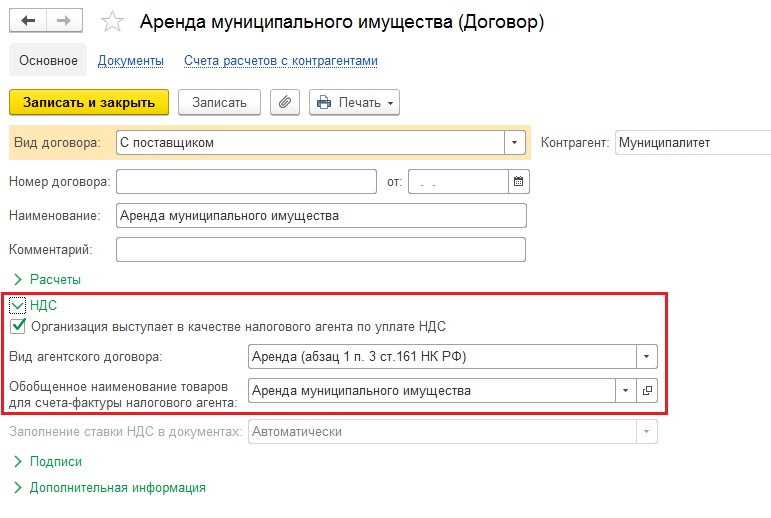
Task: Open the Вид договора dropdown list
Action: 515,143
